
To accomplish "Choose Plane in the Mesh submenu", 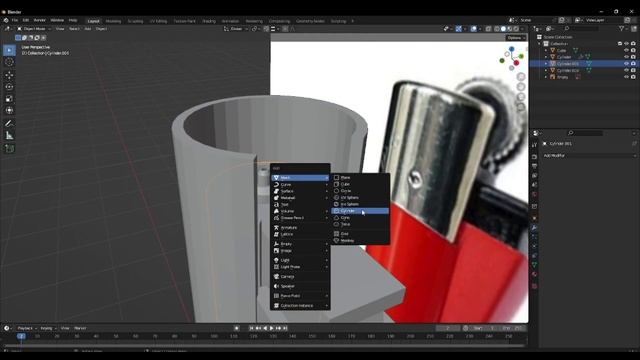I will pyautogui.click(x=360, y=178).
